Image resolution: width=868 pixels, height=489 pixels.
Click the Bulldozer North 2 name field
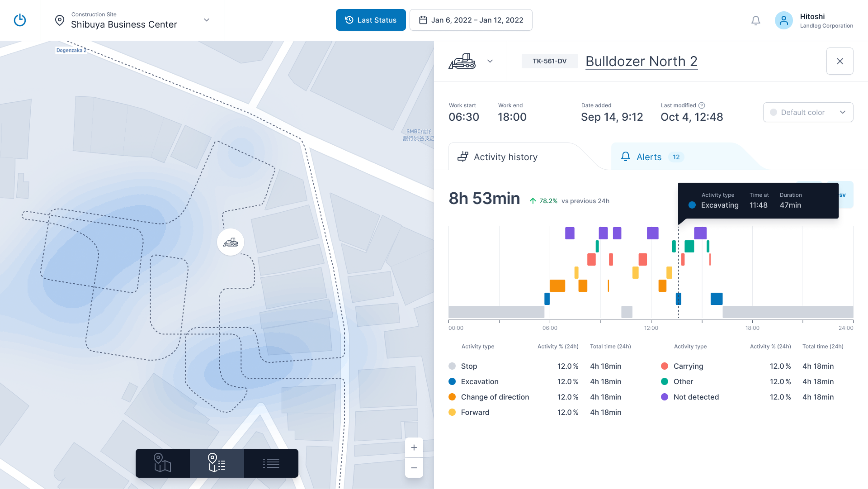click(x=641, y=61)
